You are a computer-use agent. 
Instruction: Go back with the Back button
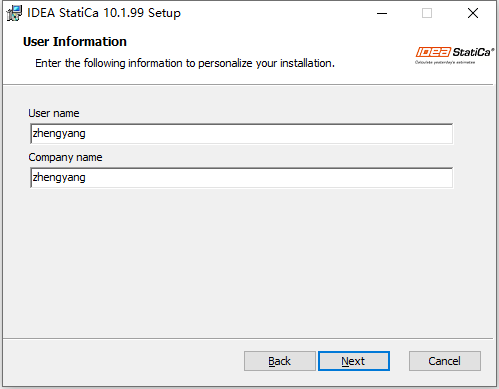[x=280, y=361]
